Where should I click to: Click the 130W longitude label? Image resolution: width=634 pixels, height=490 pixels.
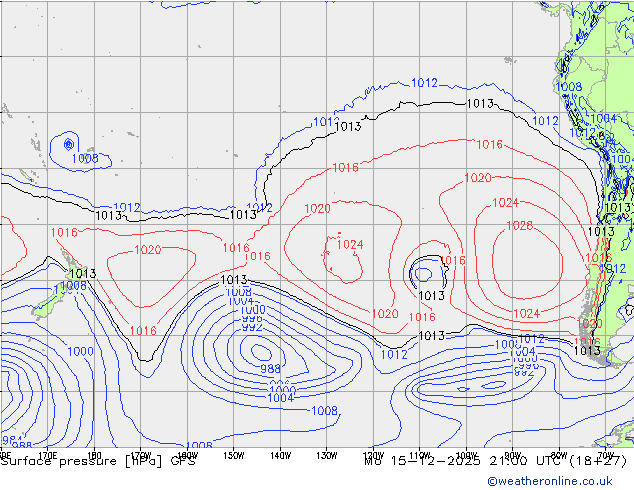(327, 455)
